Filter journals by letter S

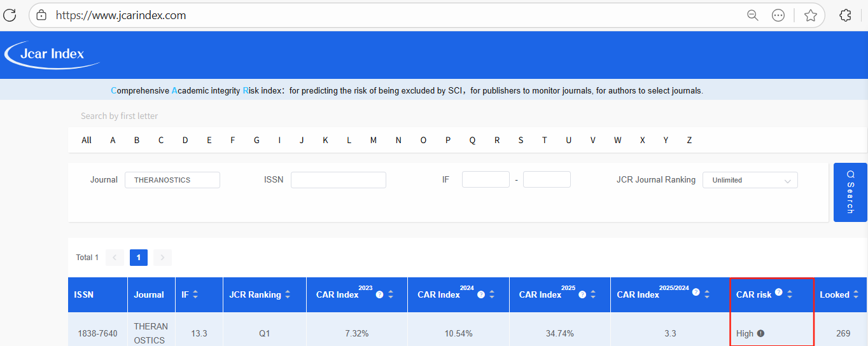(x=521, y=140)
